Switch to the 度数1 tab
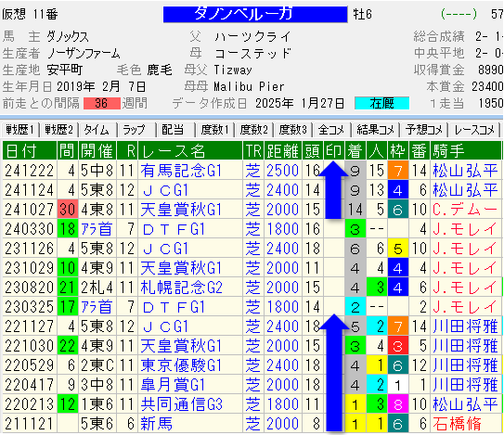The height and width of the screenshot is (435, 504). tap(214, 130)
